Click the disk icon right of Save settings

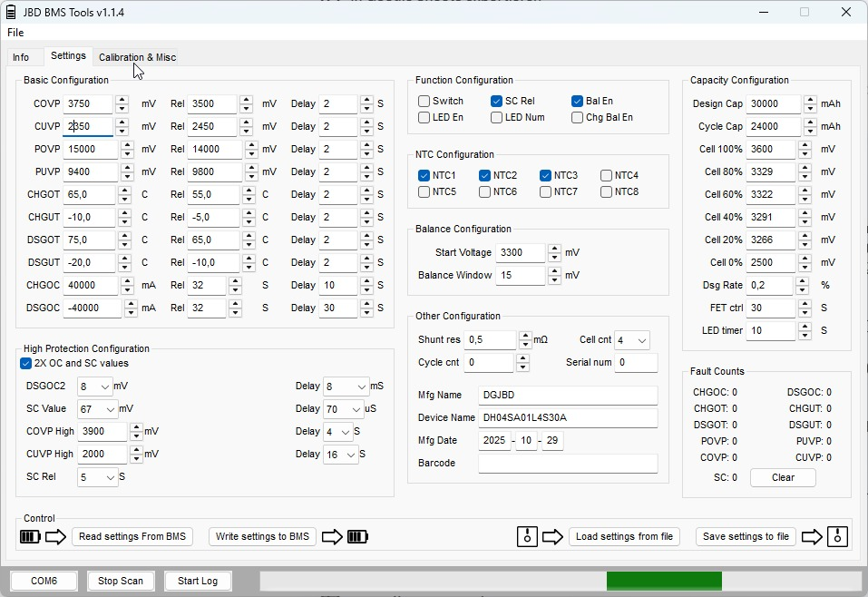pyautogui.click(x=837, y=537)
